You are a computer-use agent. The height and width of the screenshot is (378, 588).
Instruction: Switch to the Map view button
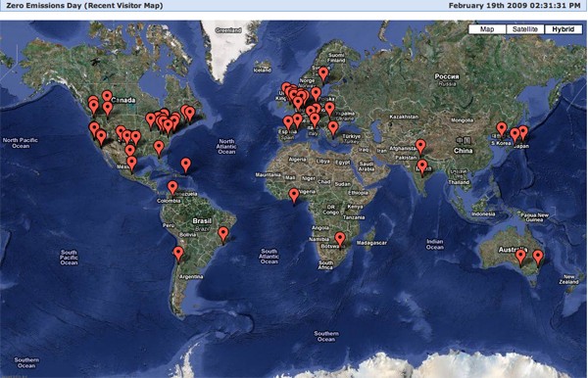487,29
